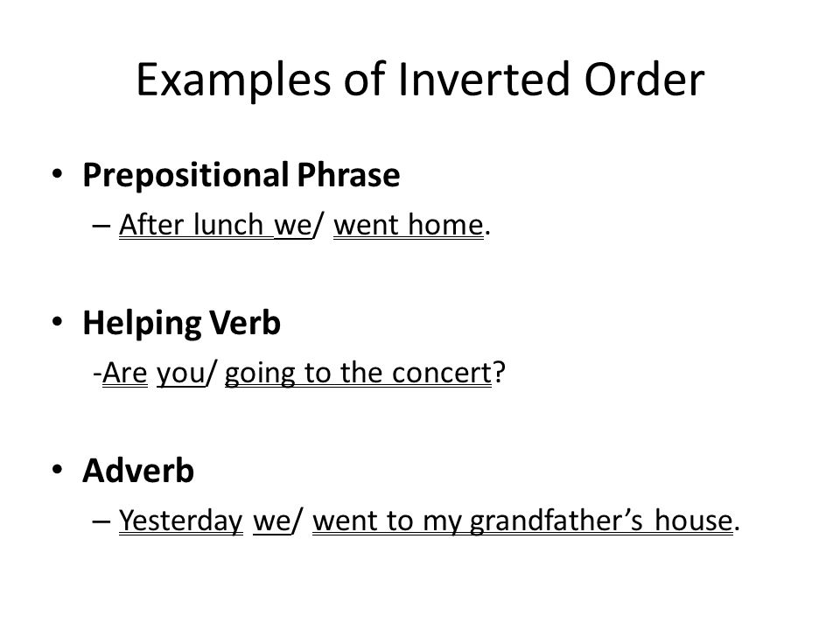Select the "Adverb" bullet heading

point(138,471)
